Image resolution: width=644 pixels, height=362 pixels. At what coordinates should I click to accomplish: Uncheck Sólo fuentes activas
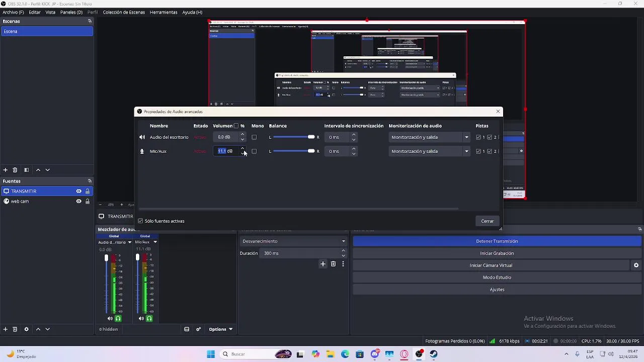pyautogui.click(x=140, y=221)
